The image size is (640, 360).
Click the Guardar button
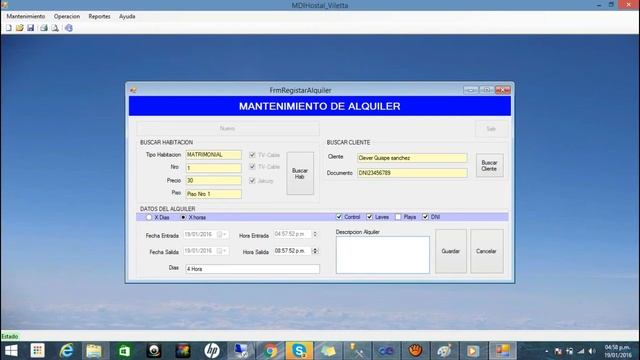[451, 251]
